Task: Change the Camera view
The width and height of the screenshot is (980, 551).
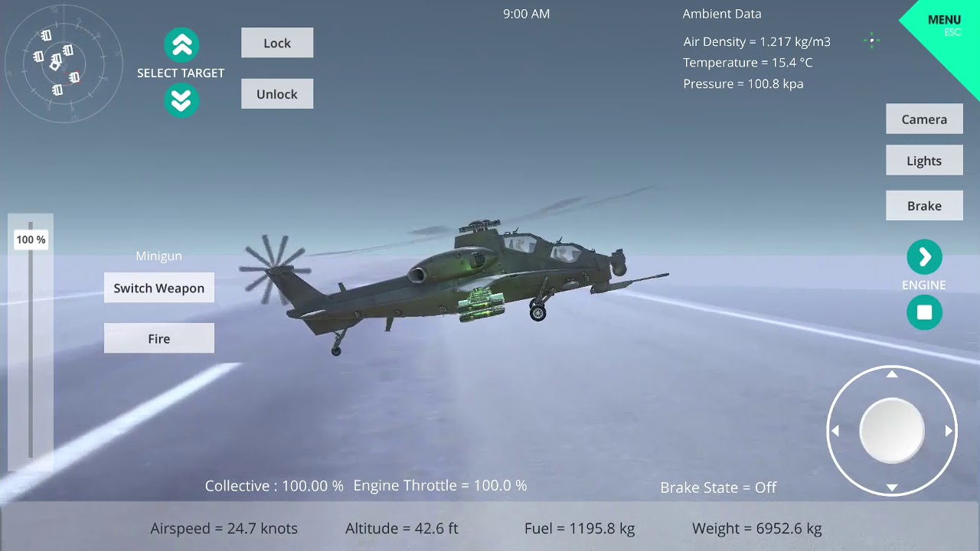Action: [x=924, y=119]
